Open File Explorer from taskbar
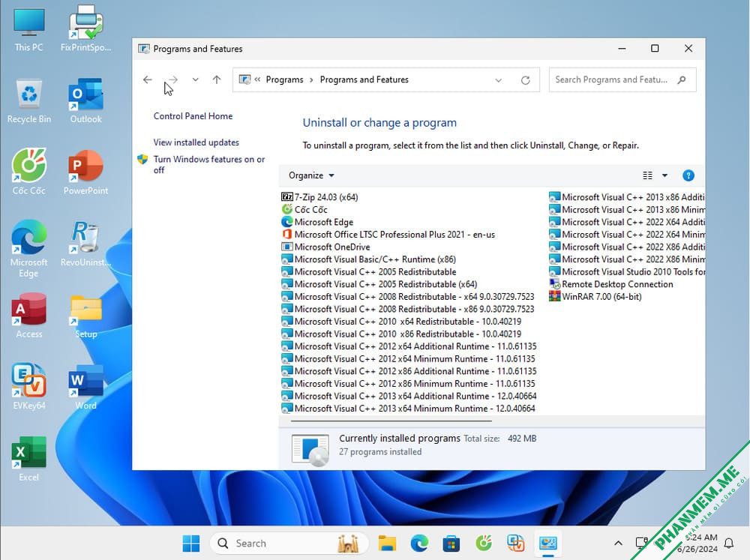 click(x=387, y=544)
